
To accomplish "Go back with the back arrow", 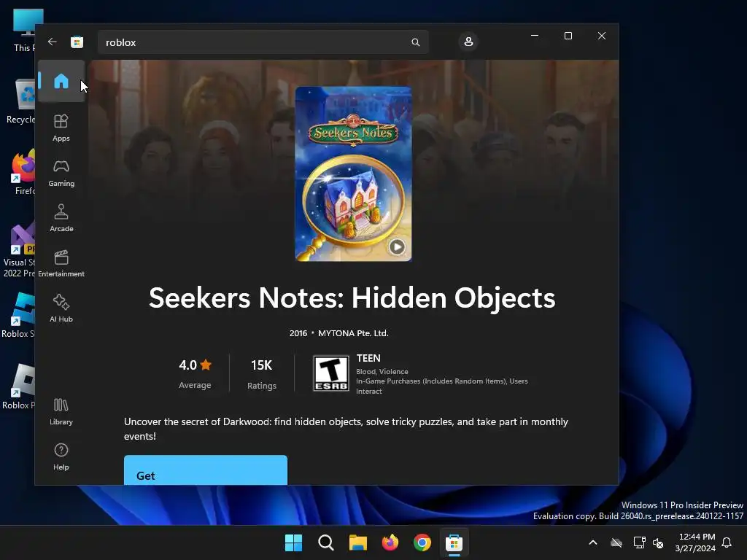I will [x=52, y=42].
